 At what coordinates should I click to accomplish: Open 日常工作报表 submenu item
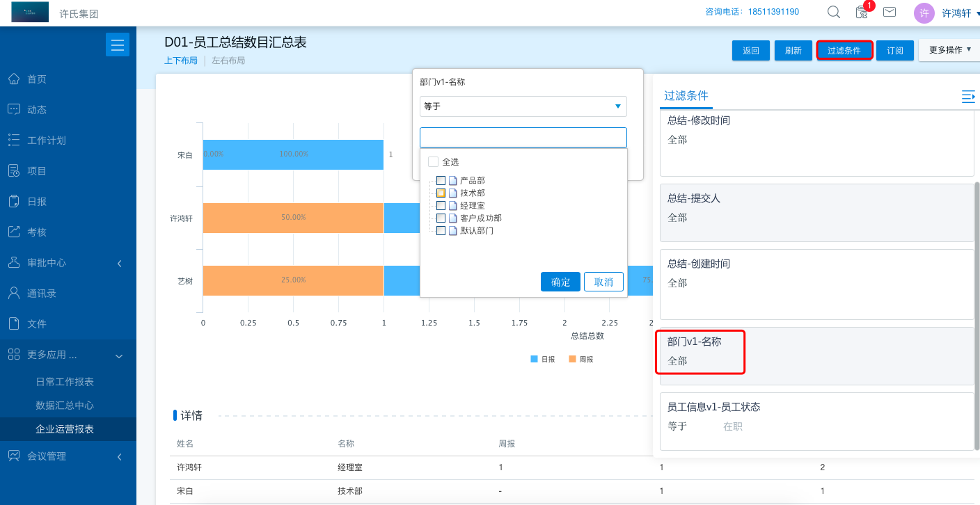click(65, 382)
